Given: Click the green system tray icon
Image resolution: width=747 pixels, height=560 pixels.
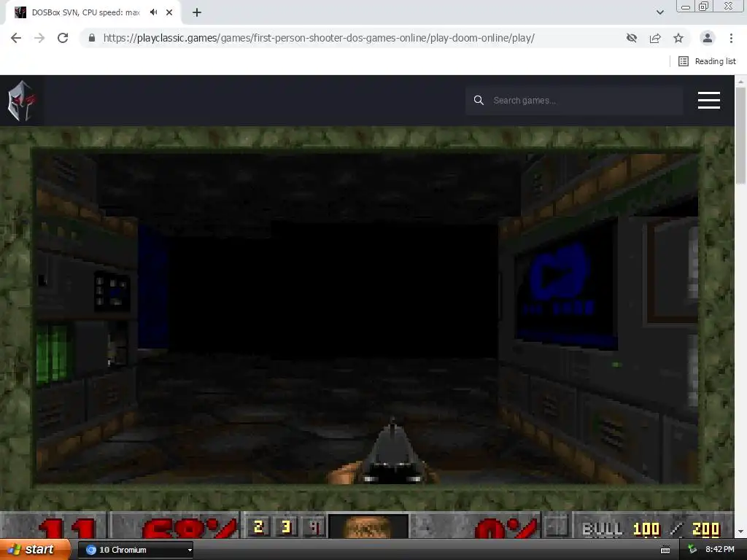Looking at the screenshot, I should click(692, 550).
